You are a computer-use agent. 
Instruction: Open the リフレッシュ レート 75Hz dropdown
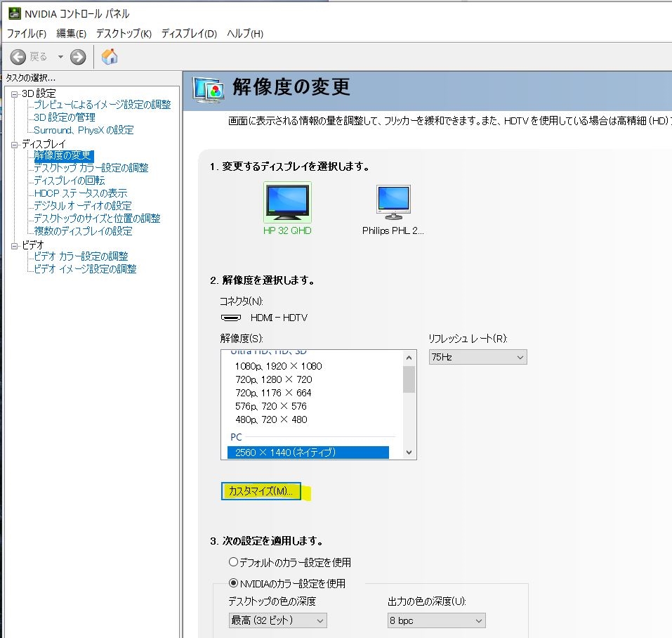click(x=478, y=357)
